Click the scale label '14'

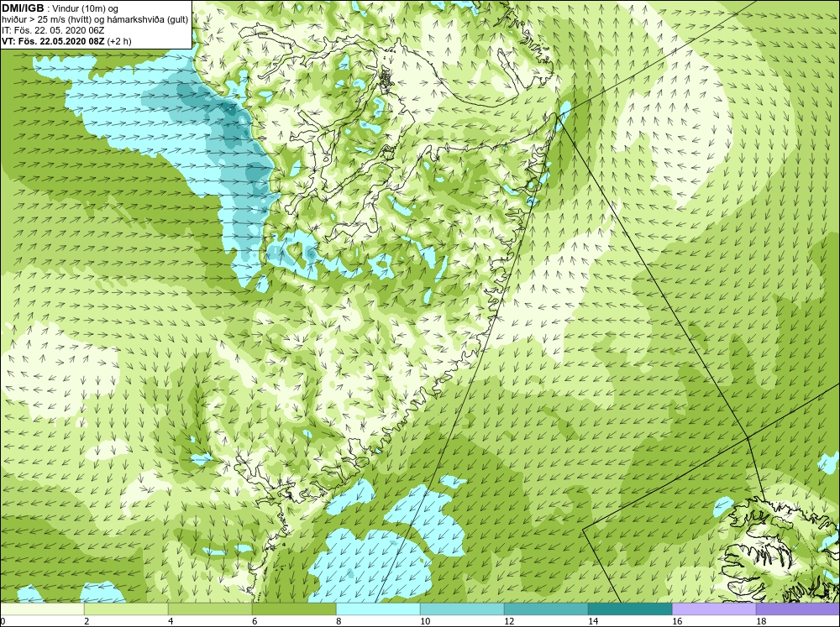click(593, 621)
